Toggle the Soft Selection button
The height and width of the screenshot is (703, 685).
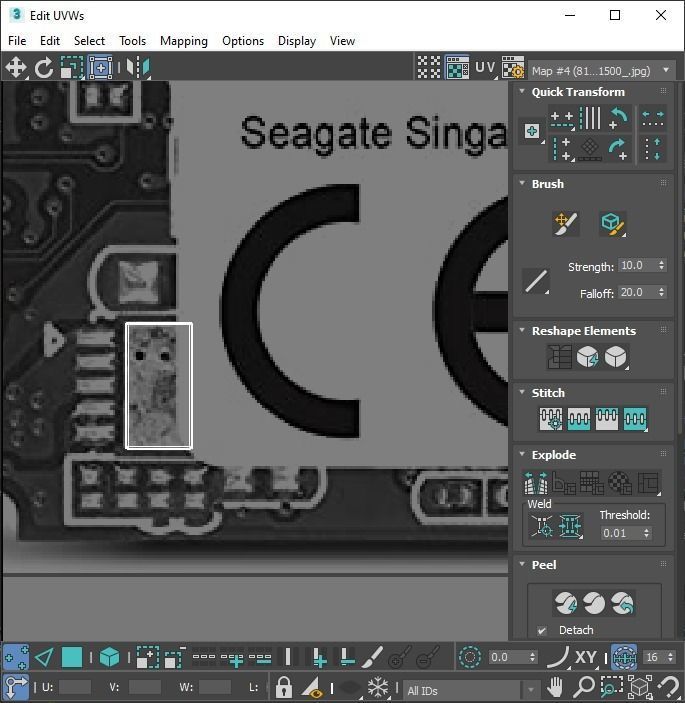470,657
